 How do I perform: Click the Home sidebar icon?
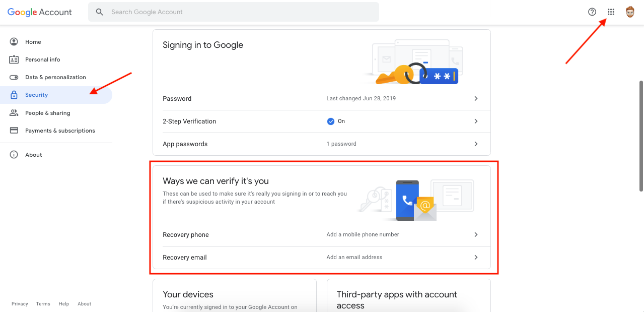tap(14, 42)
